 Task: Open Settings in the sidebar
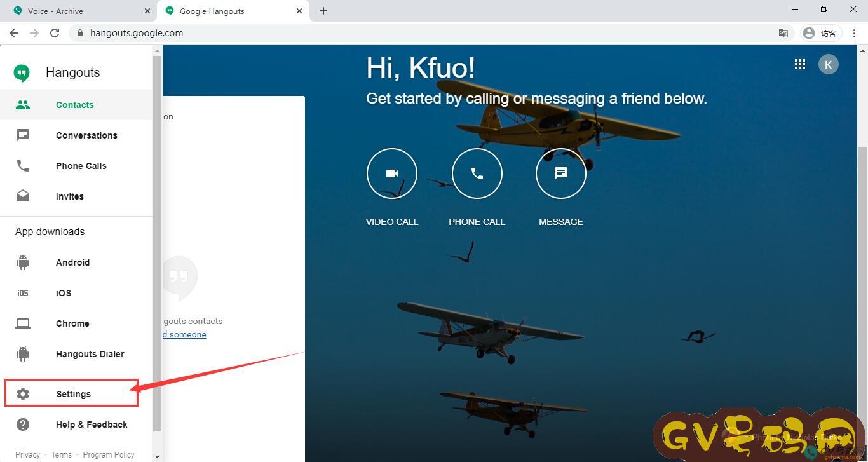pyautogui.click(x=73, y=394)
